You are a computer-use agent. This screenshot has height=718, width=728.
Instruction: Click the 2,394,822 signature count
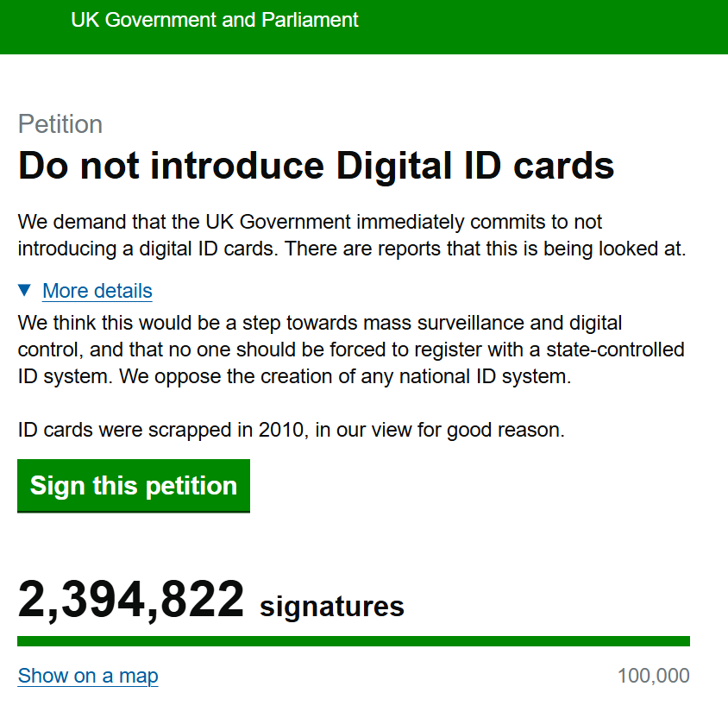(x=131, y=601)
